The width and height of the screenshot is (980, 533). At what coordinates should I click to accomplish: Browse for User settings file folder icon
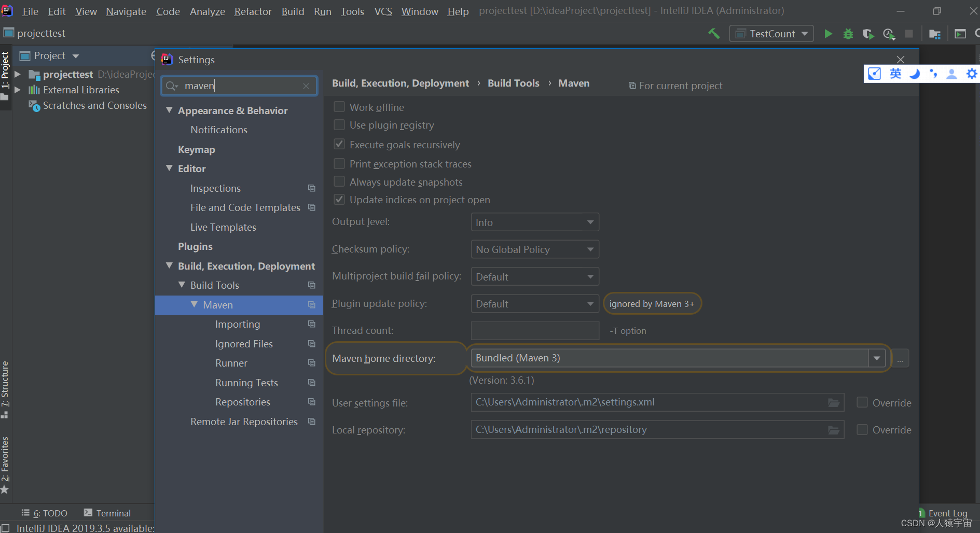[x=834, y=403]
